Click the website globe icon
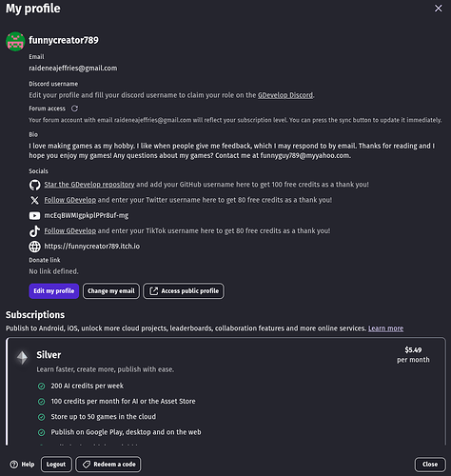Screen dimensions: 451x476 (34, 247)
